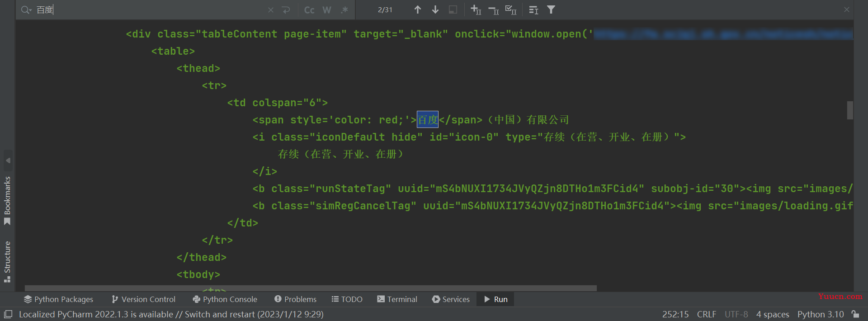Viewport: 868px width, 321px height.
Task: Click the td colspan="6" line
Action: click(x=278, y=103)
